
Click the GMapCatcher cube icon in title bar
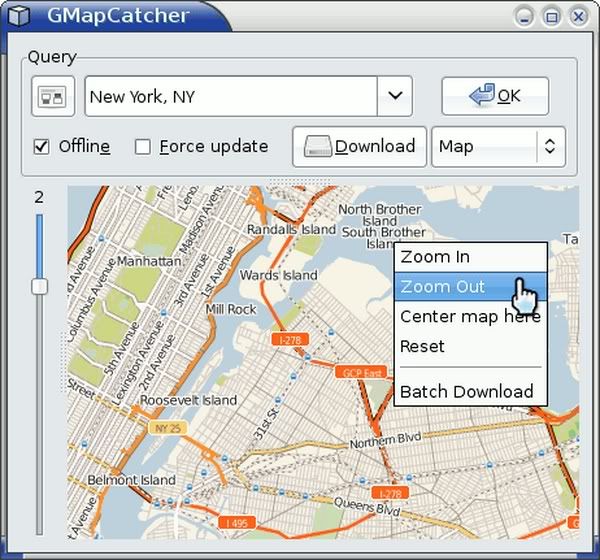[x=19, y=16]
